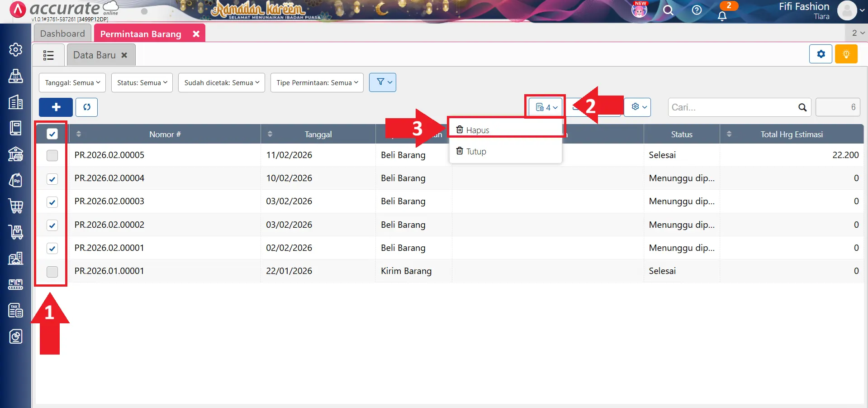
Task: Open the shopping cart sidebar module
Action: (16, 206)
